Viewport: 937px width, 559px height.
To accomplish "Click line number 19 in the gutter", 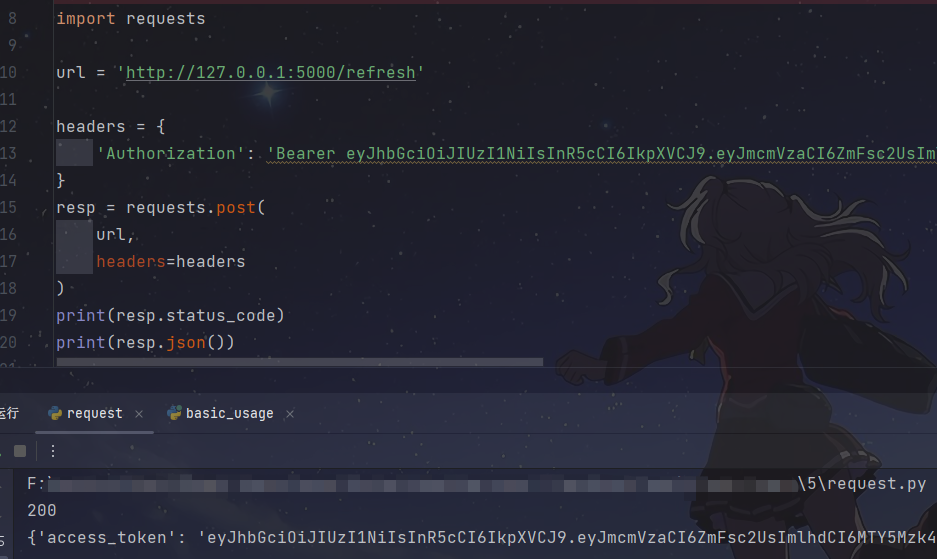I will 8,315.
